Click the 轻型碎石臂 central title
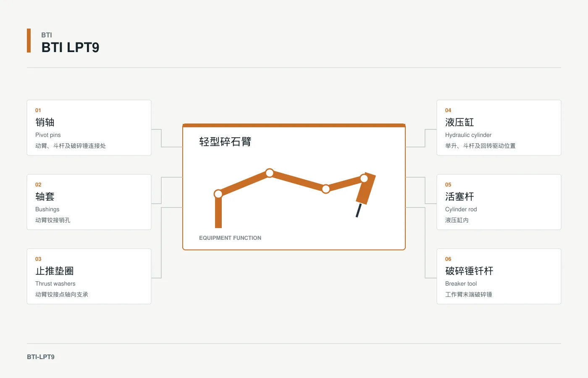 point(225,142)
